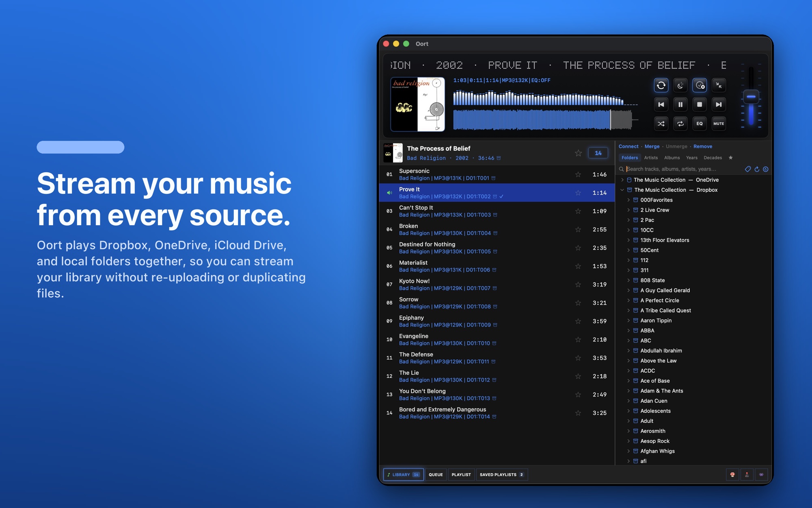Click Connect link in library panel
The width and height of the screenshot is (812, 508).
point(628,146)
